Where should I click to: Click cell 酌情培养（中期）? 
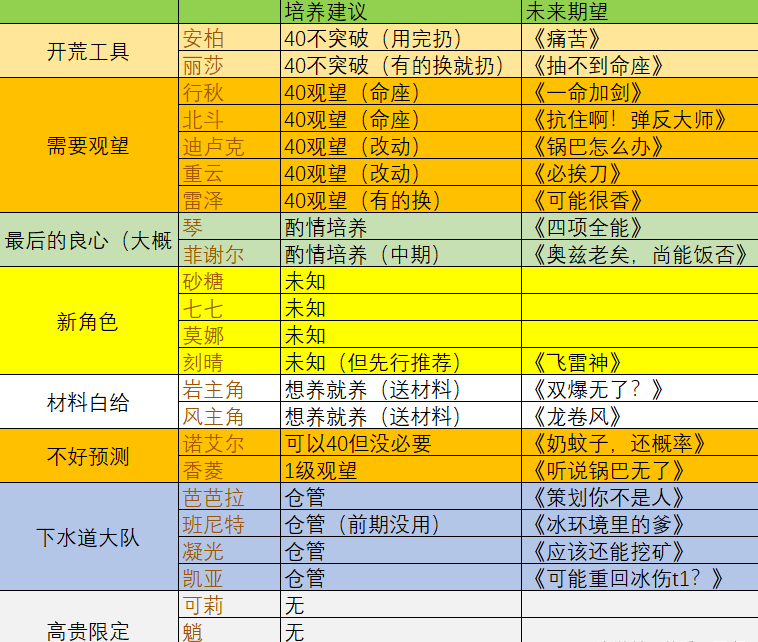[401, 253]
